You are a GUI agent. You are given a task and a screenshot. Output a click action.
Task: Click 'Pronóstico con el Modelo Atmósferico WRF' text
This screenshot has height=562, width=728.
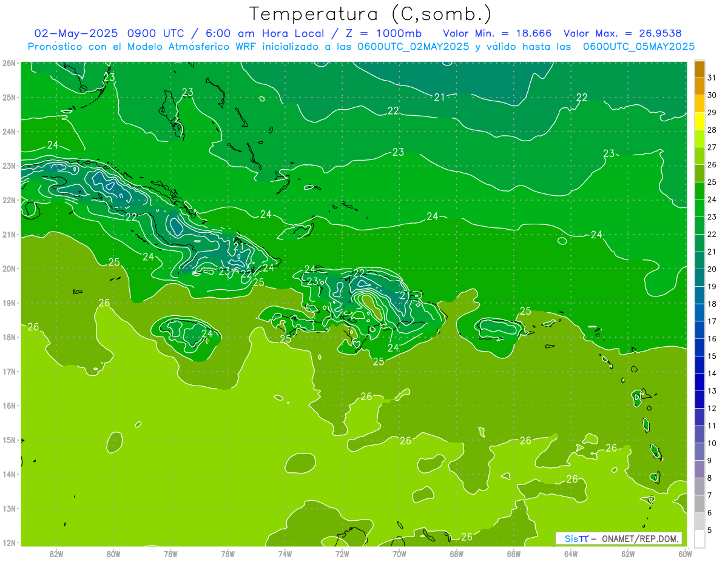pos(143,47)
